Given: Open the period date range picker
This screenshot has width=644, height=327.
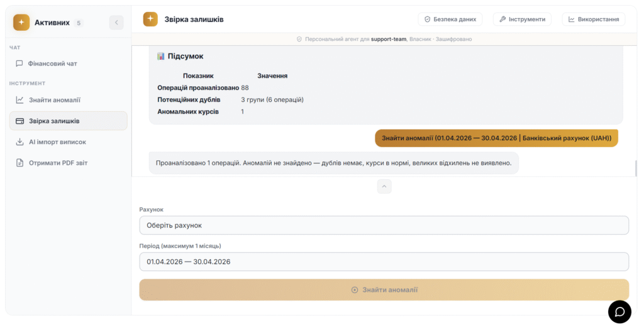Looking at the screenshot, I should point(384,262).
